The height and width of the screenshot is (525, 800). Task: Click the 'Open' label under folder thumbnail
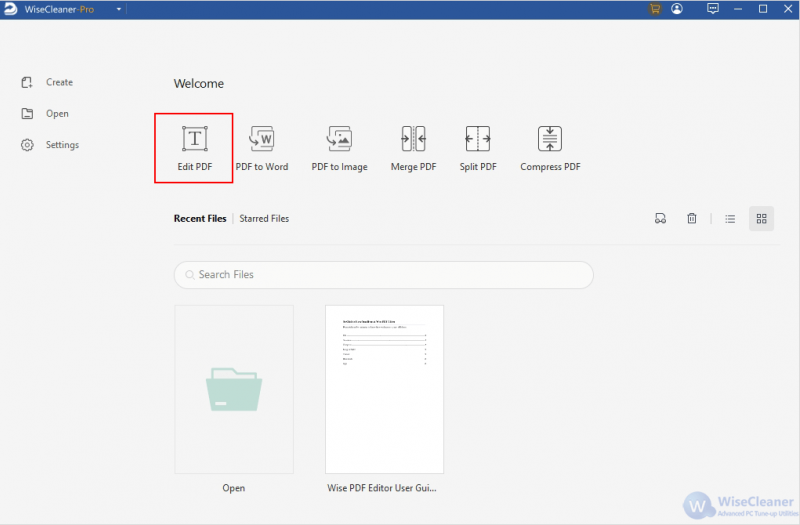234,488
